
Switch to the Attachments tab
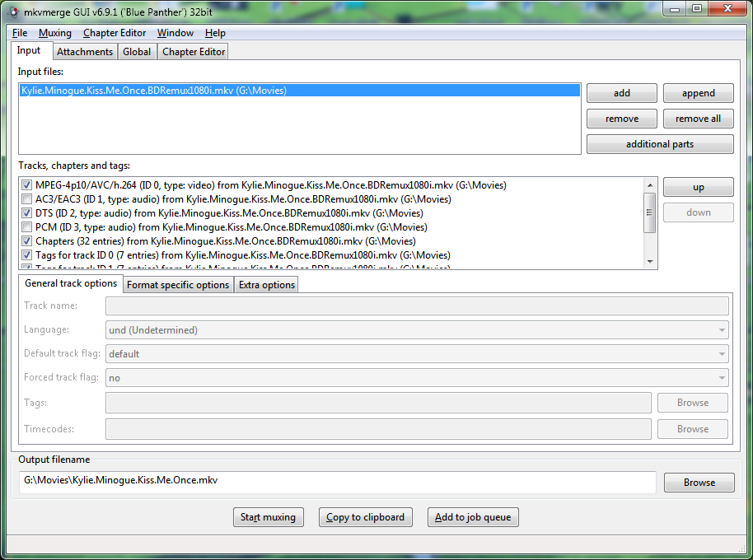pos(85,52)
